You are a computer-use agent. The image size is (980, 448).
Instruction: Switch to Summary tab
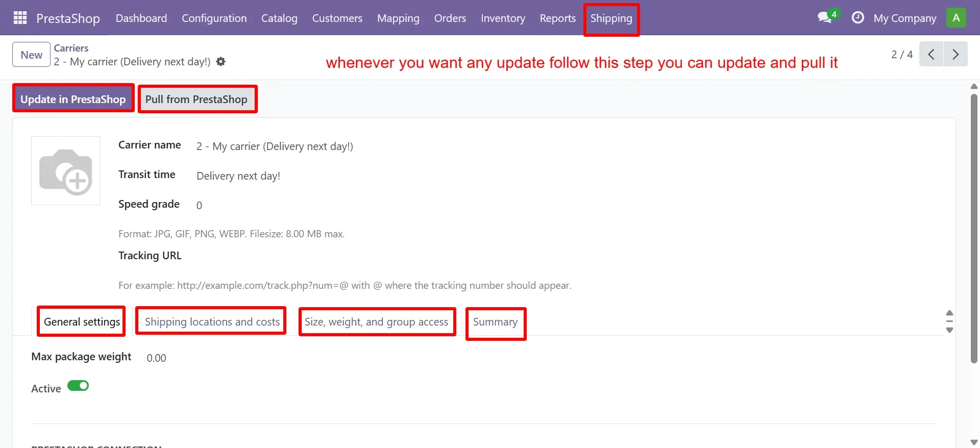click(495, 322)
